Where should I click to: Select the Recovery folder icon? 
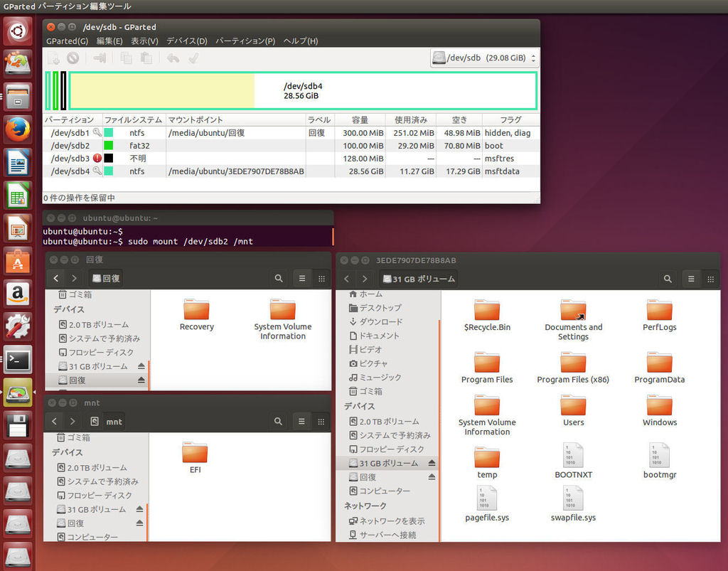(x=196, y=309)
